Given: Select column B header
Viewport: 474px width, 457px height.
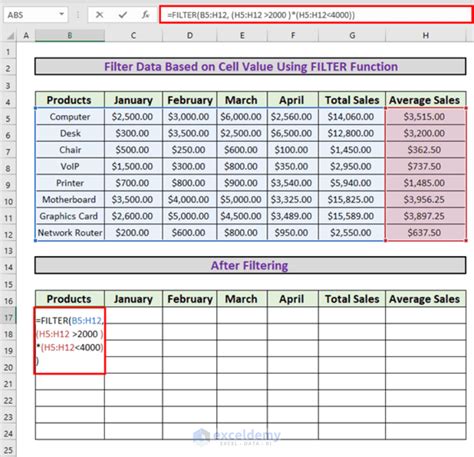Looking at the screenshot, I should point(70,35).
